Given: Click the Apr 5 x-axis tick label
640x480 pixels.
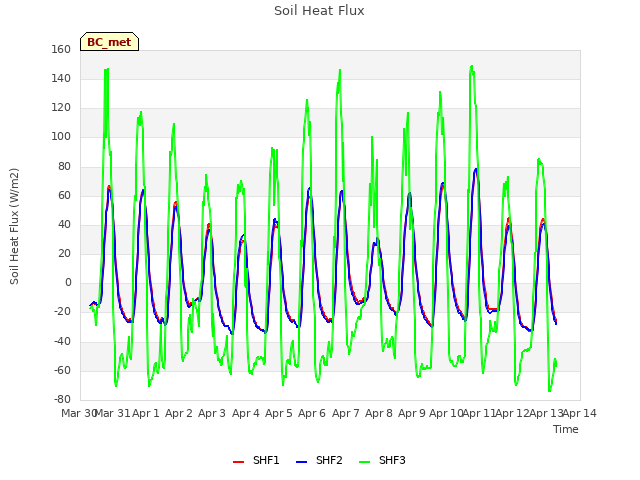Looking at the screenshot, I should [279, 413].
